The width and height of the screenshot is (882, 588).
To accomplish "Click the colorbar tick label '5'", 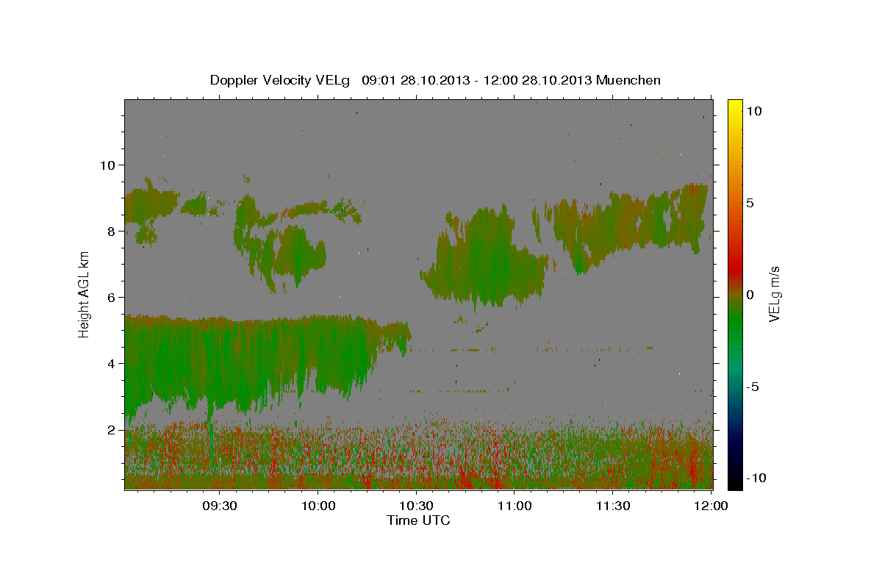I will point(750,203).
